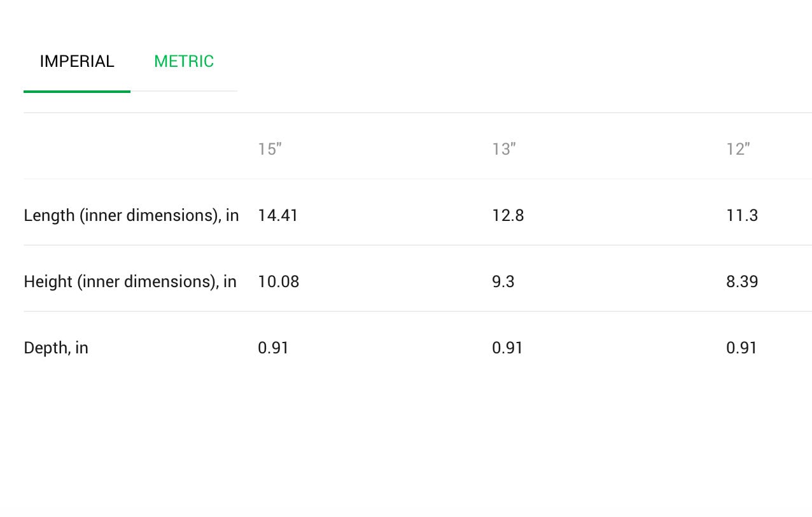Select the Height (inner dimensions) row label

click(130, 281)
